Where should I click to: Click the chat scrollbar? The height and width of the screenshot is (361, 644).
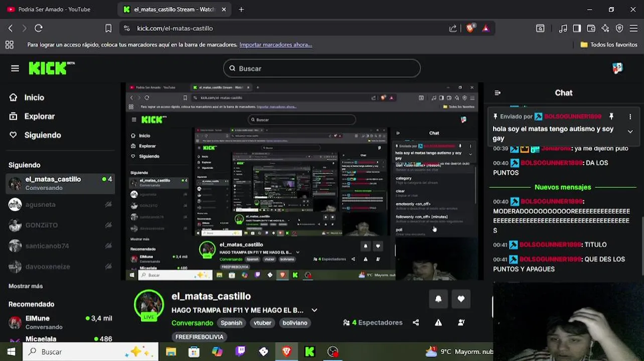[642, 246]
